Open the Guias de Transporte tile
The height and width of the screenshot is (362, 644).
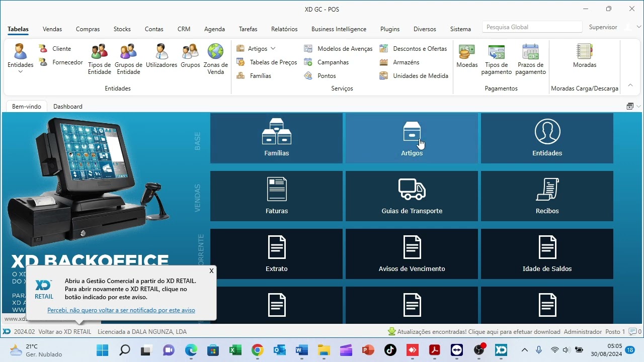[412, 196]
